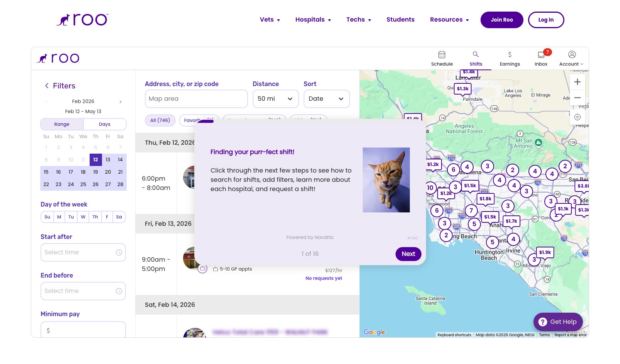The height and width of the screenshot is (364, 620).
Task: Open the Distance 50 mi dropdown
Action: (275, 99)
